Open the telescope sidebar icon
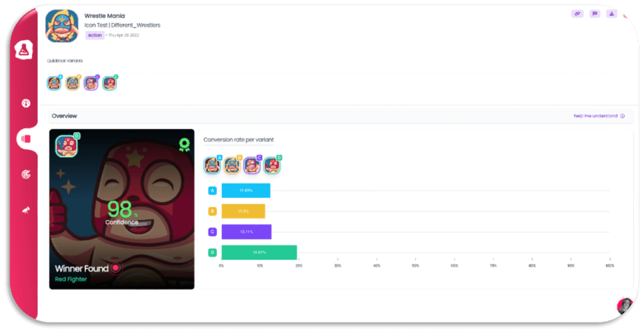This screenshot has width=644, height=332. tap(26, 211)
